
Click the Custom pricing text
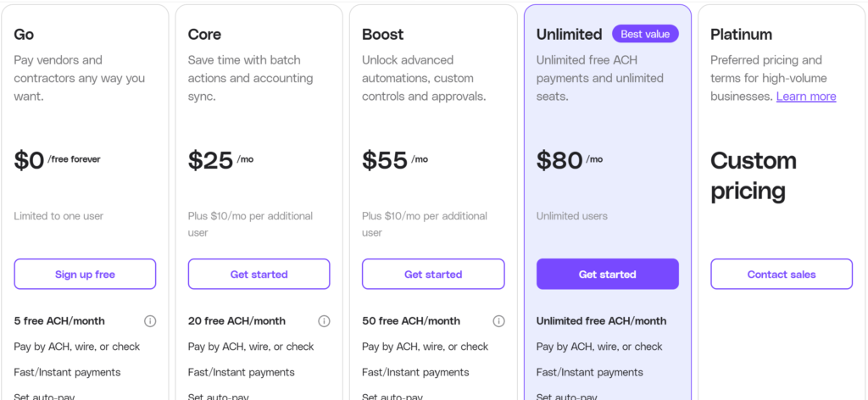[754, 175]
